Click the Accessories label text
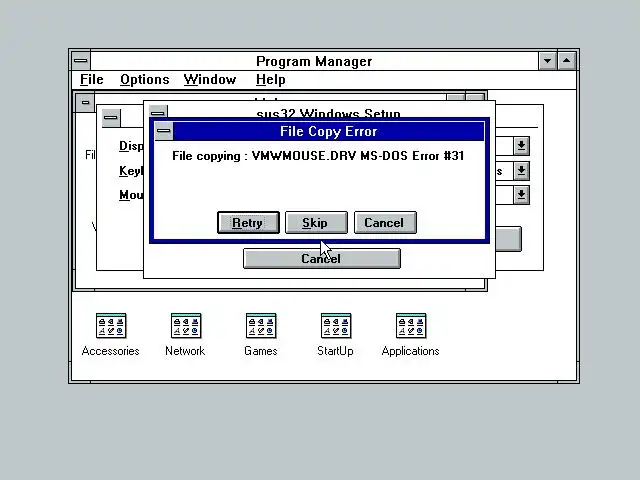The width and height of the screenshot is (640, 480). pyautogui.click(x=111, y=351)
